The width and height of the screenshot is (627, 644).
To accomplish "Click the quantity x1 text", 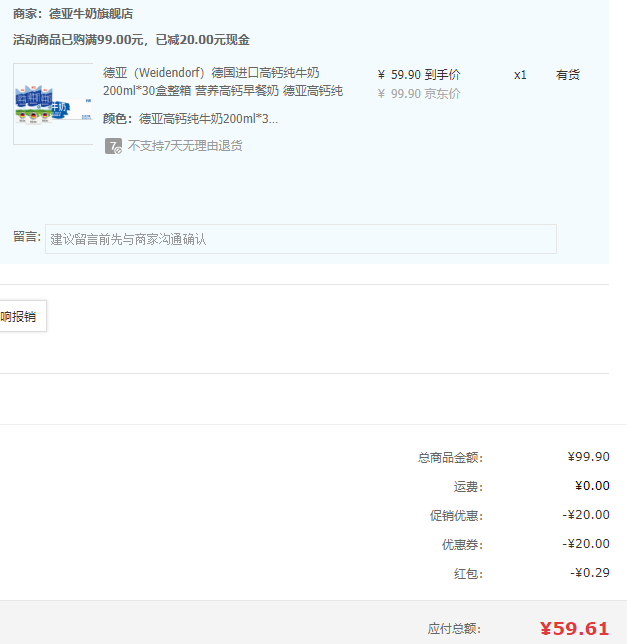I will click(x=520, y=75).
